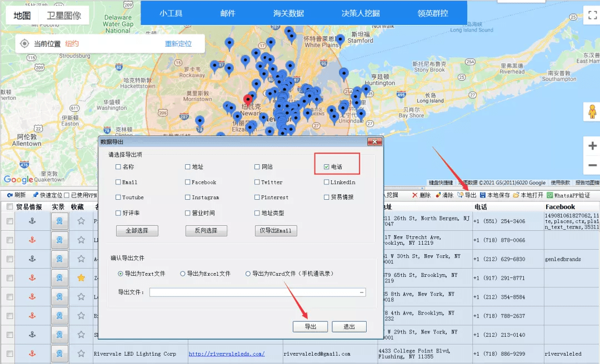Open the 海关数据 menu tab
This screenshot has width=600, height=364.
point(288,13)
